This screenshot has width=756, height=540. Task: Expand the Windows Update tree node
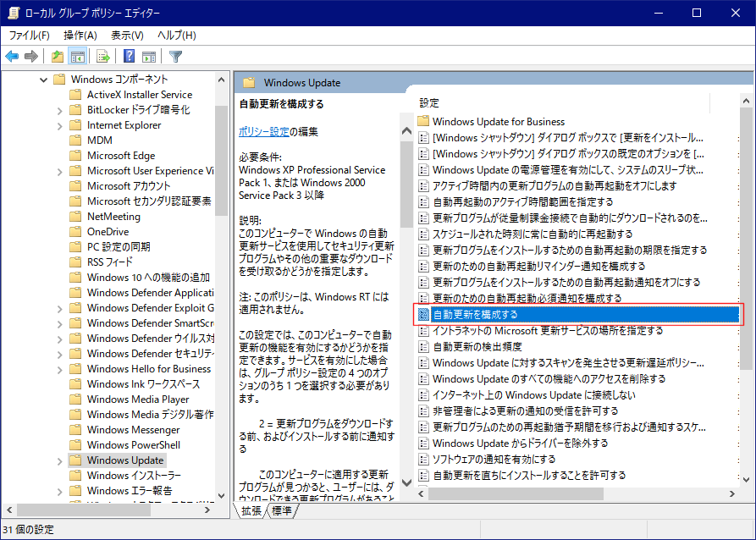[x=60, y=461]
